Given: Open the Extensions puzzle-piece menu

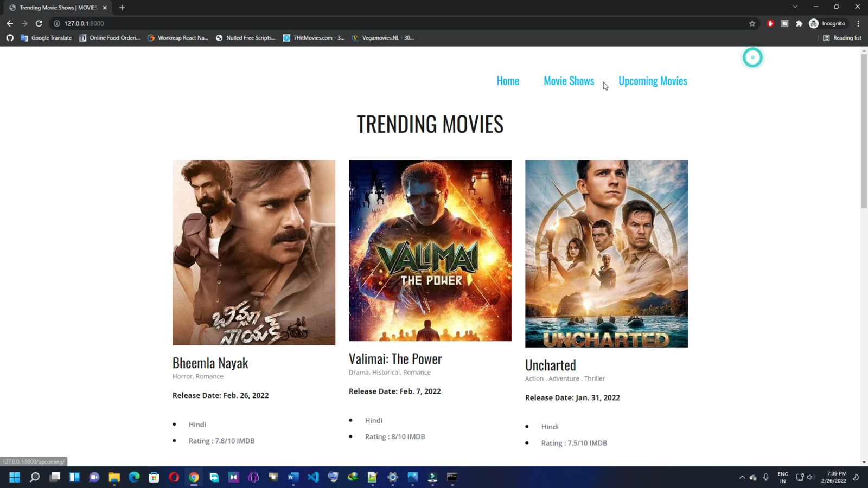Looking at the screenshot, I should click(x=799, y=23).
